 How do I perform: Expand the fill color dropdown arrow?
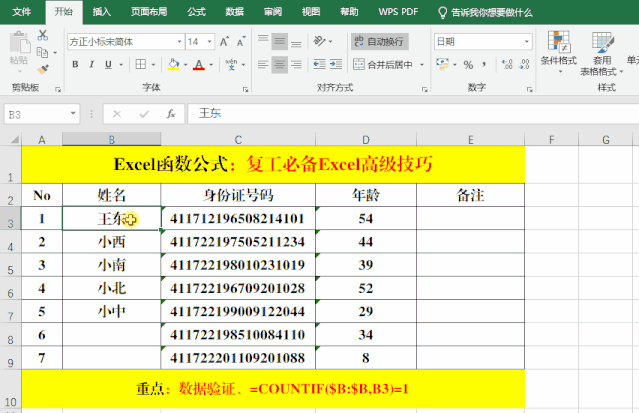(185, 65)
